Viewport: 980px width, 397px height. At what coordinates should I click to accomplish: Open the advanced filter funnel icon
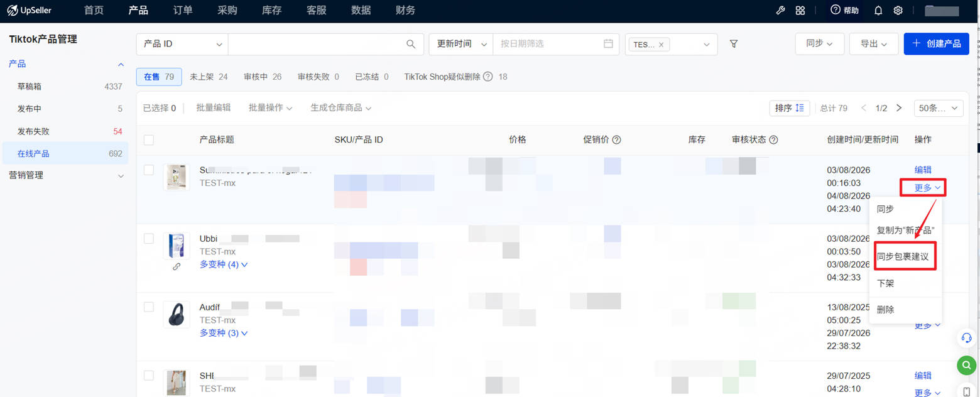tap(733, 44)
